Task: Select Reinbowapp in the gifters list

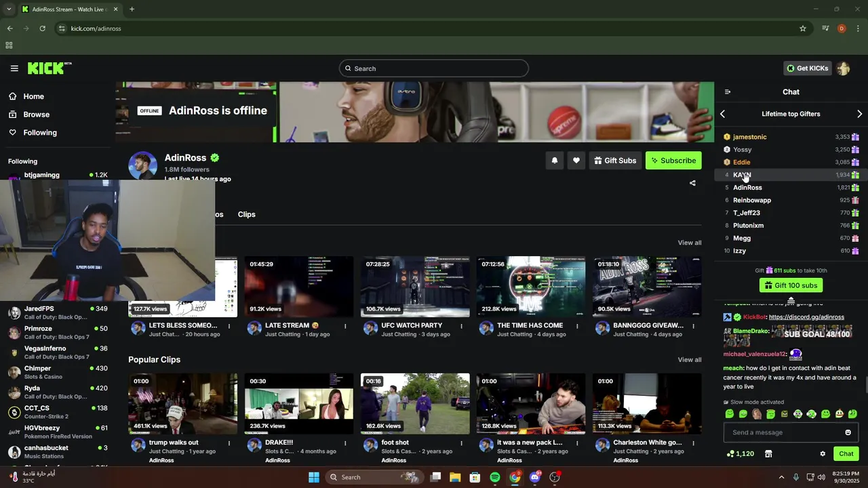Action: pyautogui.click(x=752, y=201)
